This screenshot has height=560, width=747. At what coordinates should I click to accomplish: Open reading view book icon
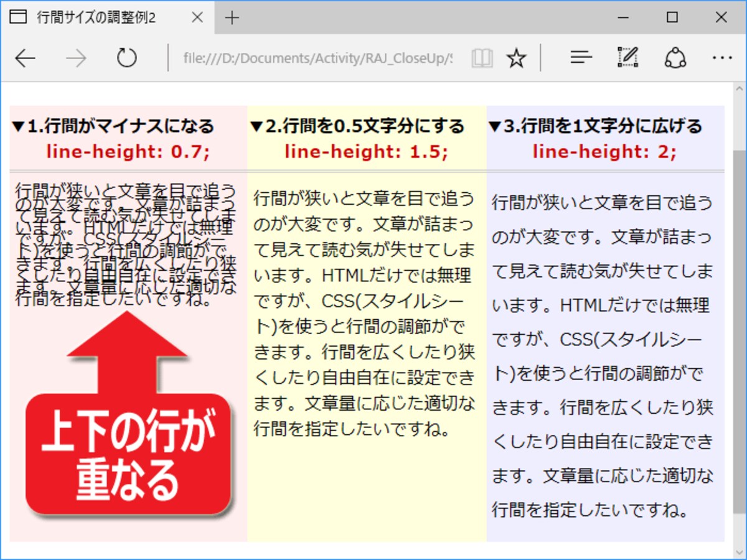[x=482, y=58]
